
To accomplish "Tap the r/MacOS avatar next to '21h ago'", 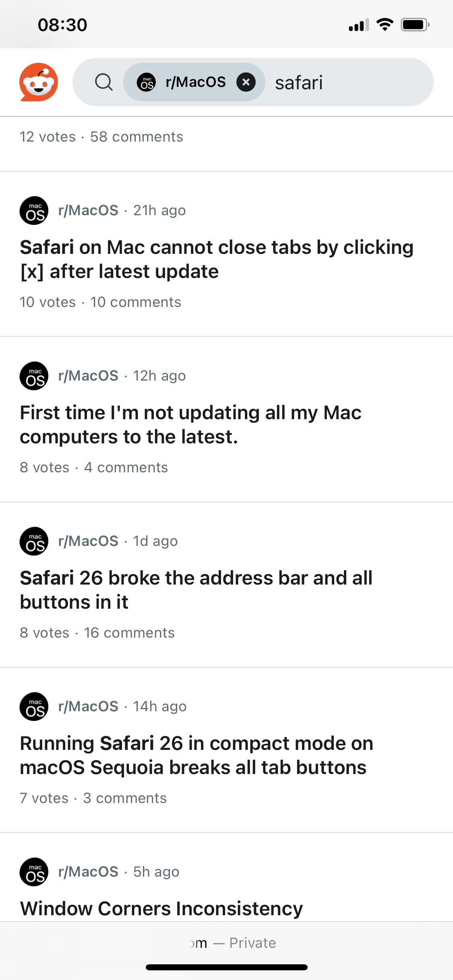I will (x=34, y=210).
